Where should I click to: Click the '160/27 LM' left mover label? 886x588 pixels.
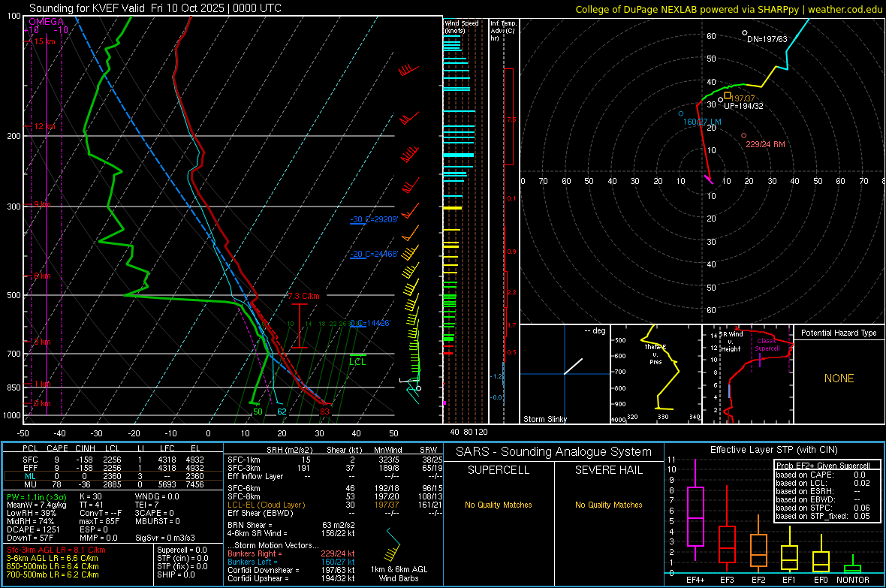pyautogui.click(x=702, y=122)
